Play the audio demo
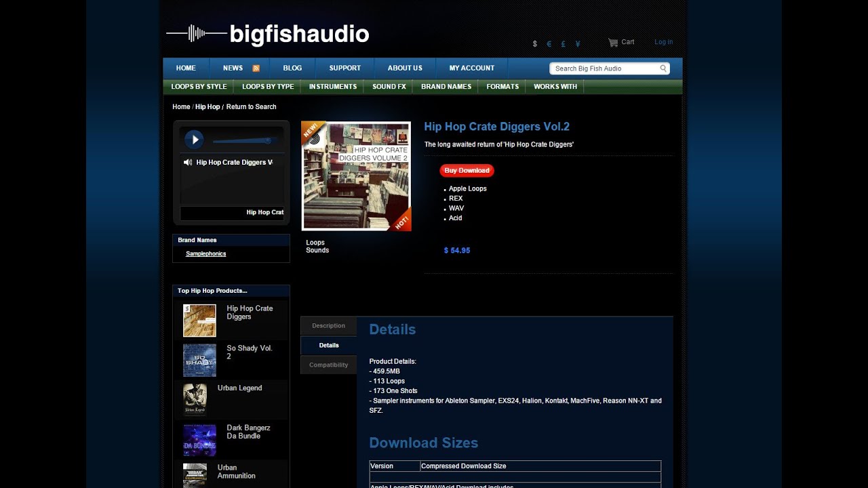This screenshot has width=868, height=488. 194,140
